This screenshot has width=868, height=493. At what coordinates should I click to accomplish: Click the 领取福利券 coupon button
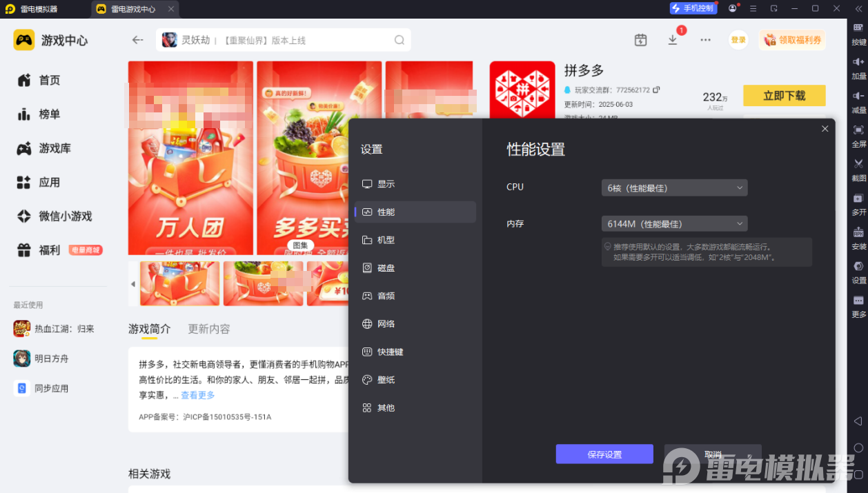coord(792,40)
